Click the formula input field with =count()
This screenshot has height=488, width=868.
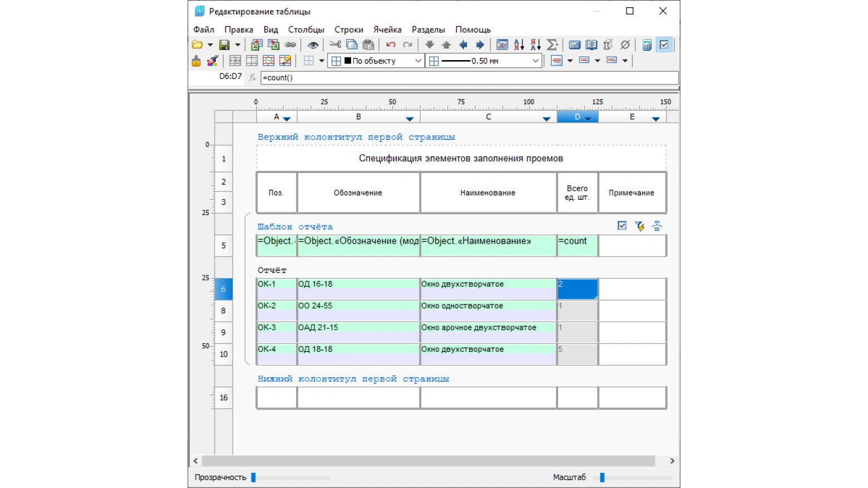[x=469, y=78]
